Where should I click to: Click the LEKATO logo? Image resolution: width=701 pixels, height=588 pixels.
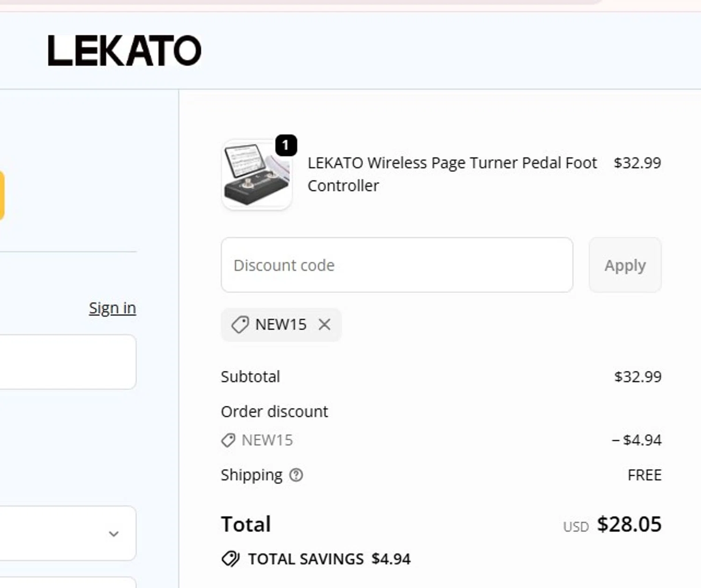coord(124,50)
